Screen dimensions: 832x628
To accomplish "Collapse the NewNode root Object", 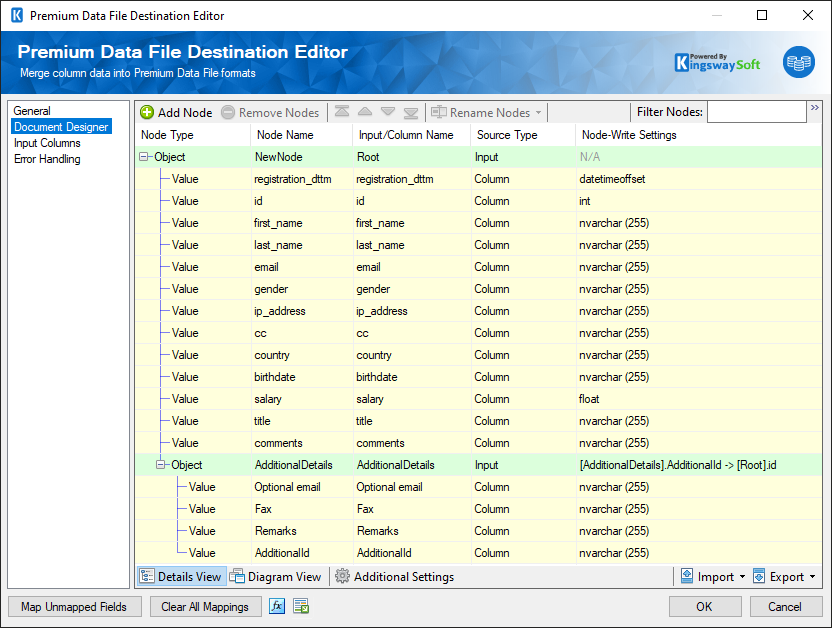I will tap(143, 157).
